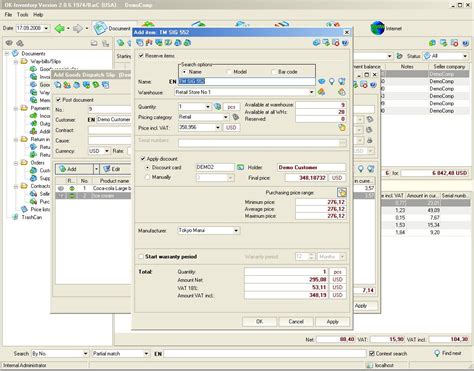Click the Documents root icon in the tree
474x371 pixels.
coord(15,53)
